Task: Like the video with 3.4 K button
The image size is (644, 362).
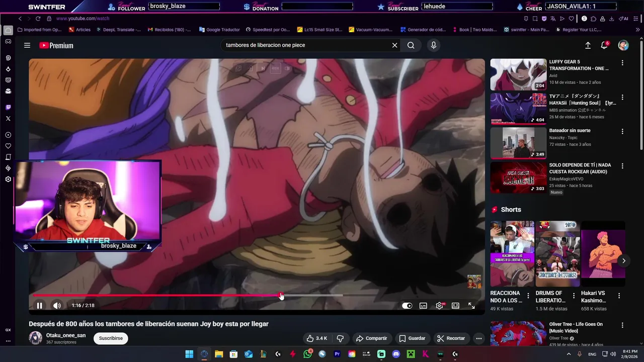Action: [x=317, y=338]
